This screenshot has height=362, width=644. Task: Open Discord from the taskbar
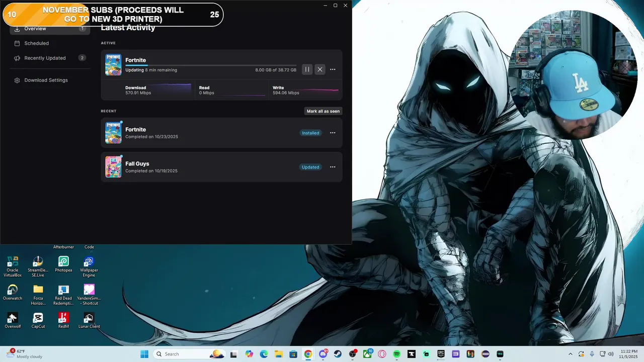point(323,354)
